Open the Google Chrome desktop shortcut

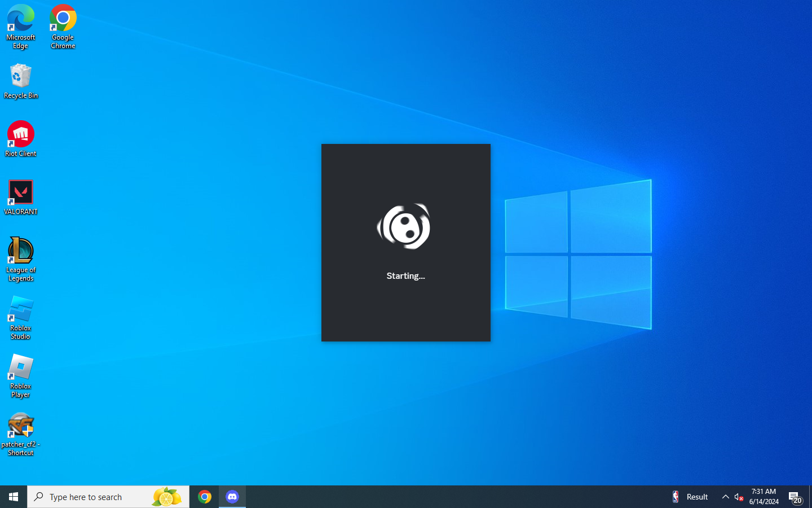tap(63, 27)
